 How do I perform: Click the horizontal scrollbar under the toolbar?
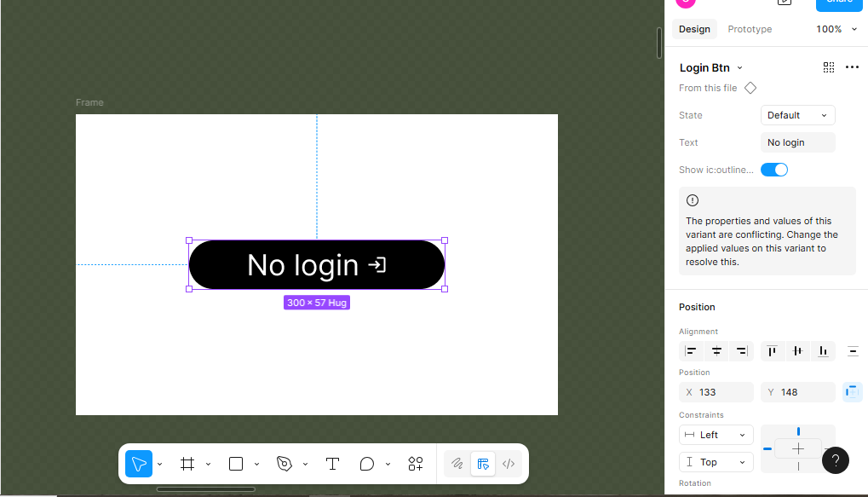206,489
